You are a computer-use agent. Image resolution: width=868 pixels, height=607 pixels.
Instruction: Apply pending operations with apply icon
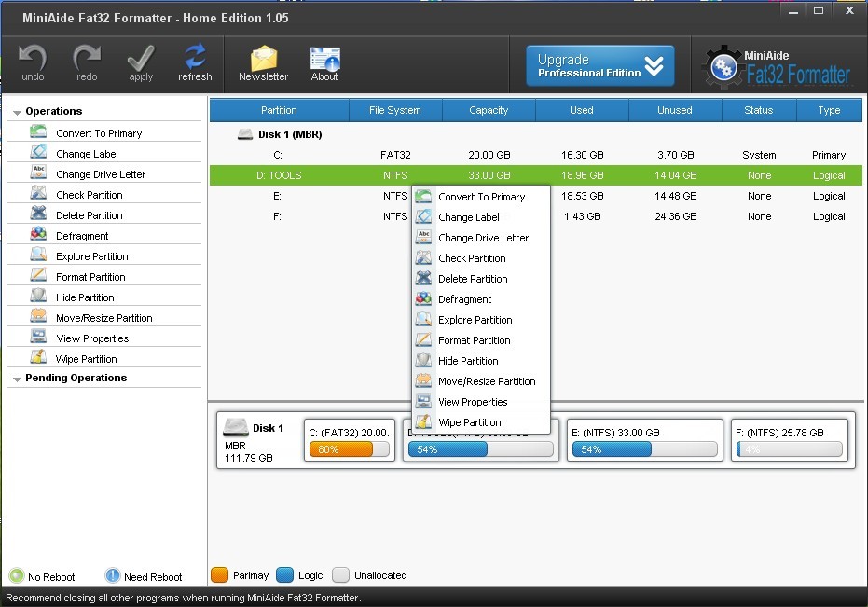[141, 63]
